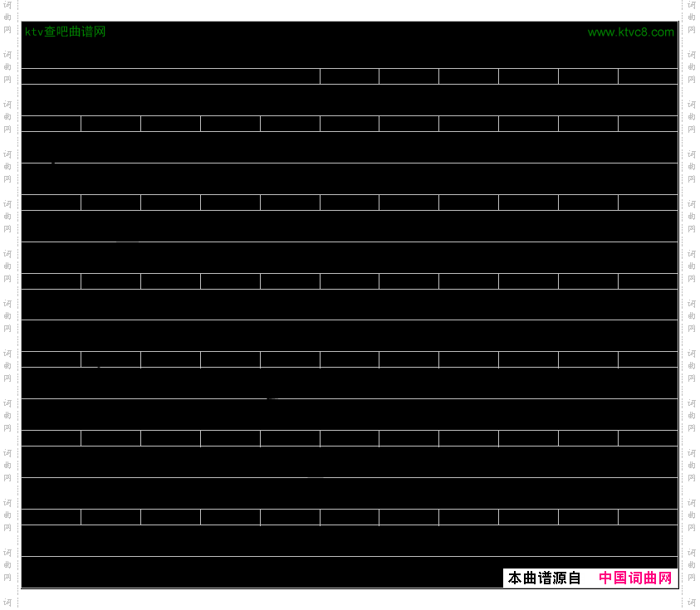Click the second cell of the fifth grid row

(x=110, y=359)
